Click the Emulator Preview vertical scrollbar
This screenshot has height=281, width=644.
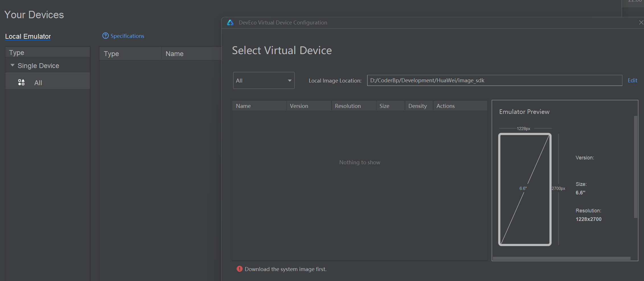[x=636, y=167]
